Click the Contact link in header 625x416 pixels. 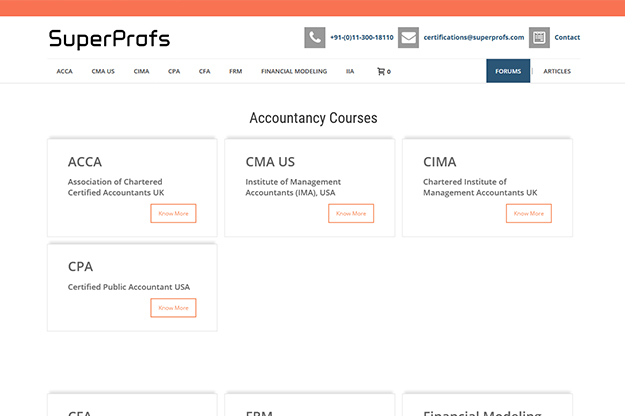pos(567,38)
